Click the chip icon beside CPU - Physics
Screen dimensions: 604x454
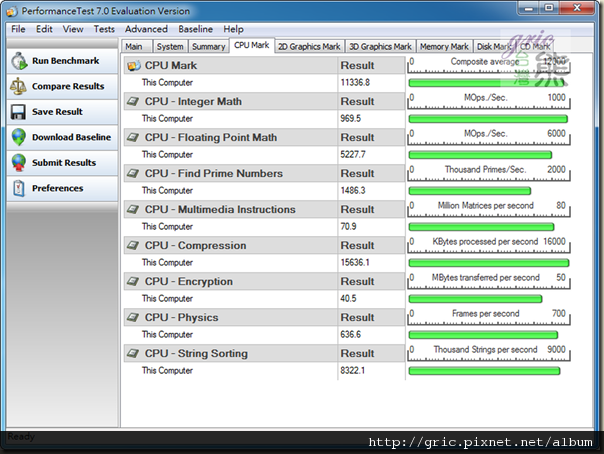tap(133, 317)
